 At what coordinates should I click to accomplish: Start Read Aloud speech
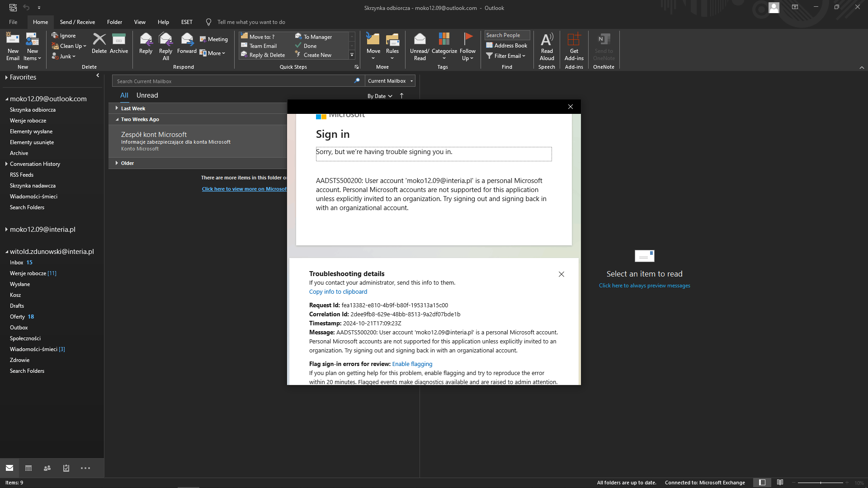click(547, 47)
